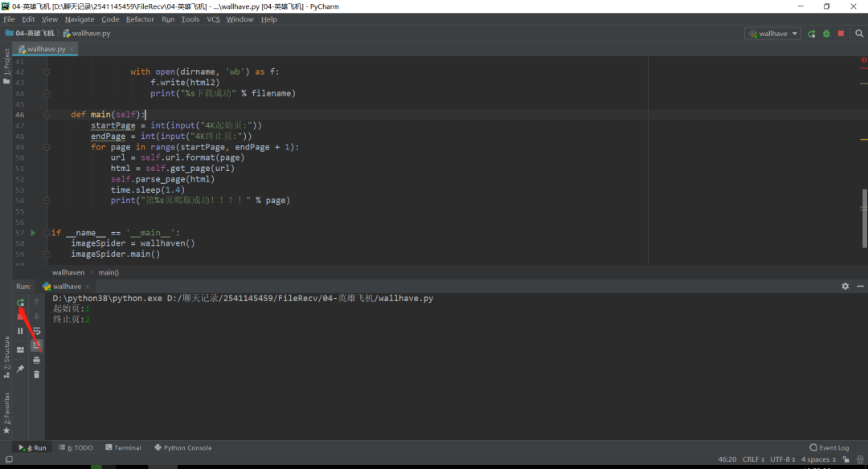Click the 04-英雄飞机 project breadcrumb

pos(30,33)
